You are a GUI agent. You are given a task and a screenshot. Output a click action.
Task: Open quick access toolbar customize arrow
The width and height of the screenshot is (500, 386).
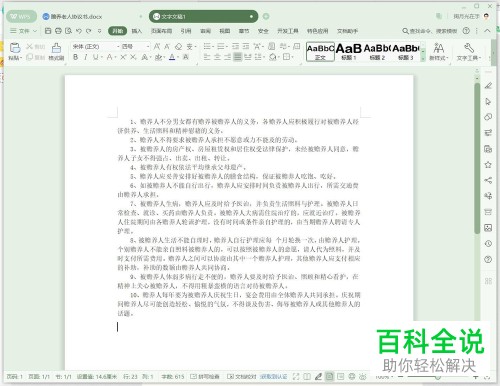[x=99, y=31]
